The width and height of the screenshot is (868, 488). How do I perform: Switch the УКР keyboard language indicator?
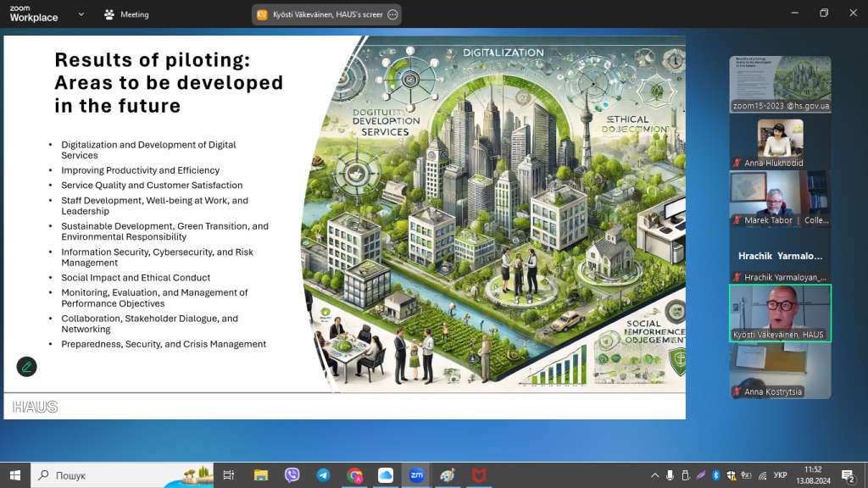click(780, 475)
